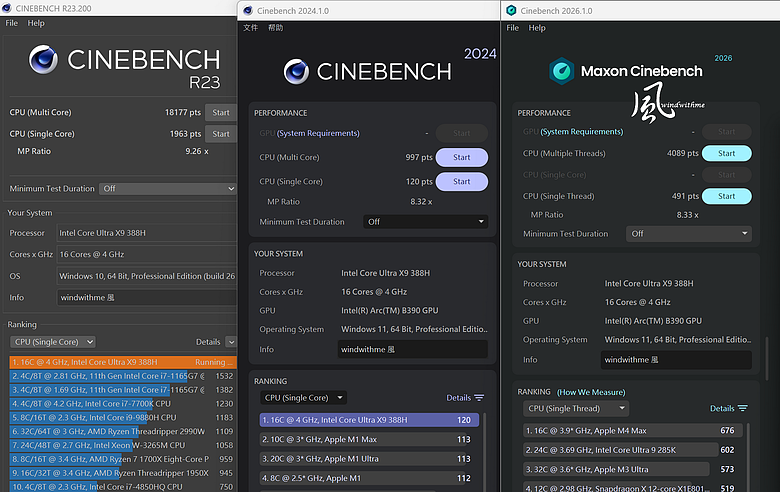Select the Intel Core i7-7700K ranking row
This screenshot has height=492, width=780.
click(123, 403)
